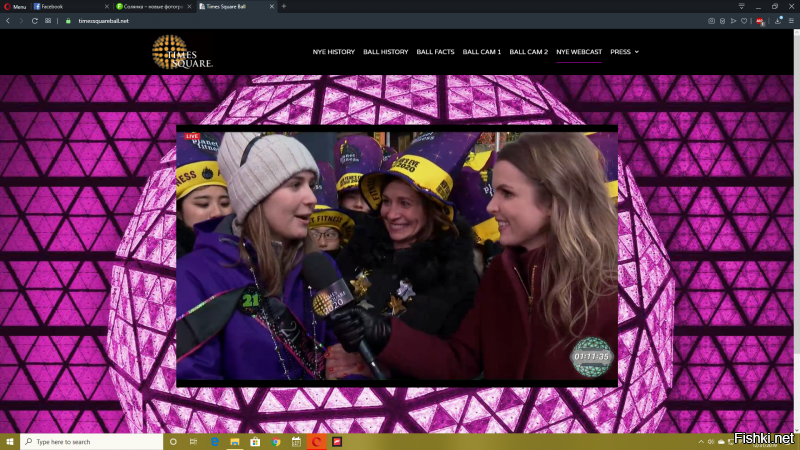This screenshot has height=450, width=800.
Task: Go to BALL CAM 2
Action: [x=529, y=52]
